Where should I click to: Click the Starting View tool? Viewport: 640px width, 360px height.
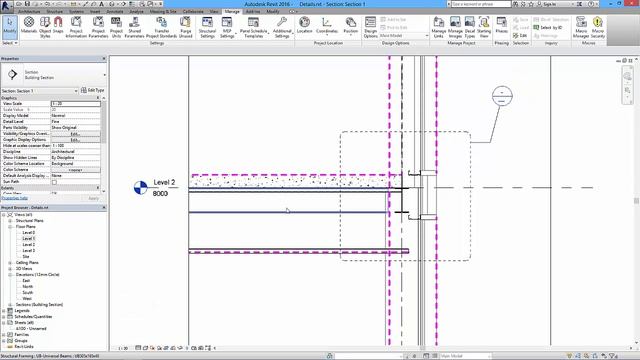(484, 27)
